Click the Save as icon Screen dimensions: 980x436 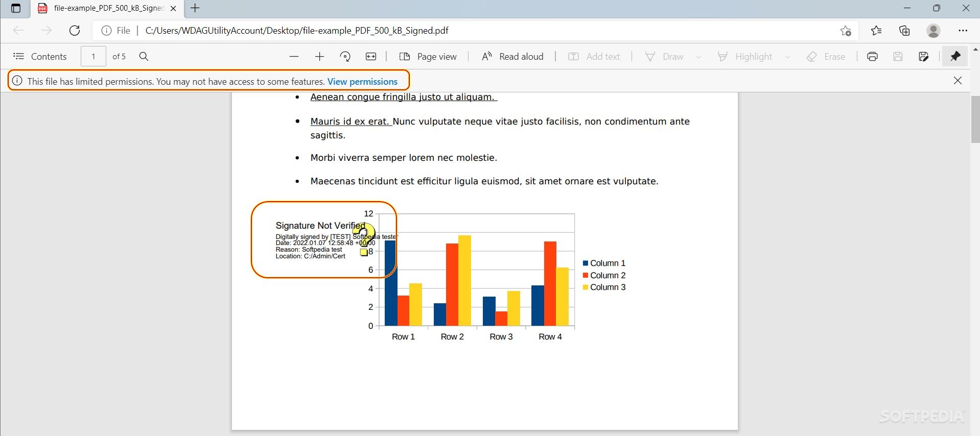click(924, 56)
